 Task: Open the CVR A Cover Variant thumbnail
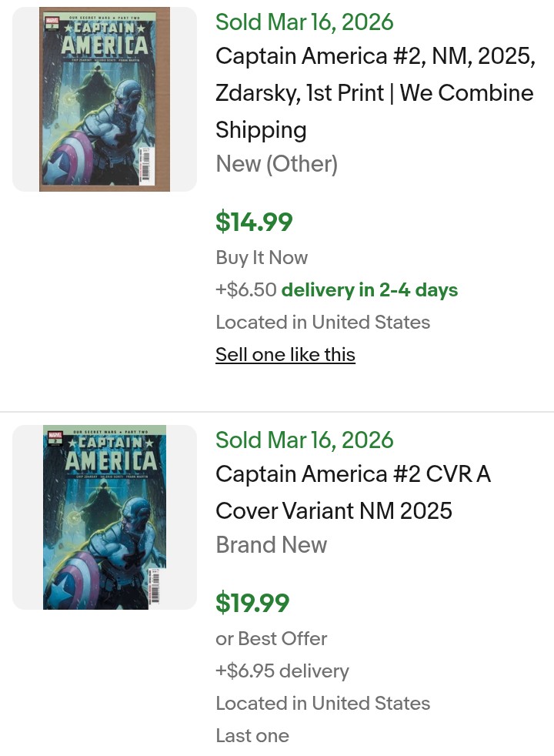[x=105, y=517]
